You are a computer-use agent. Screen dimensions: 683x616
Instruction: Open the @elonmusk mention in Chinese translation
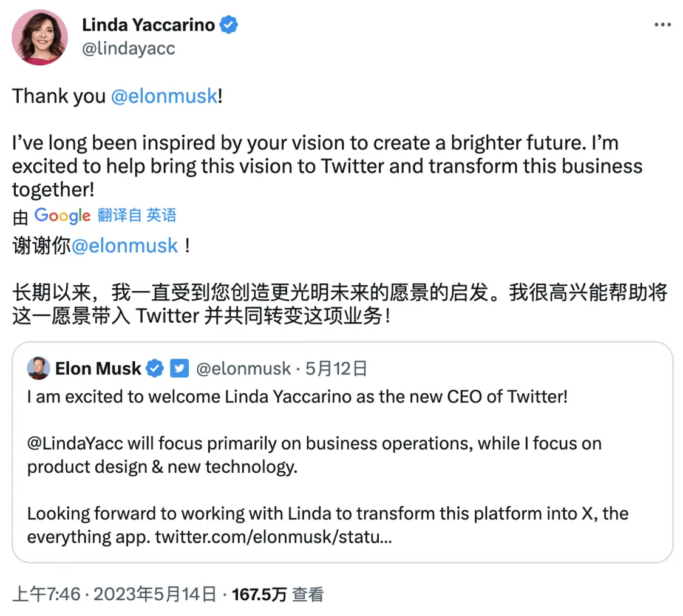125,246
